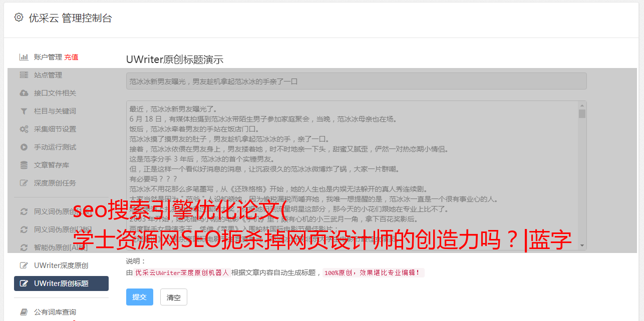The image size is (644, 321).
Task: Click the 栏目与关键词 filter icon
Action: 24,111
